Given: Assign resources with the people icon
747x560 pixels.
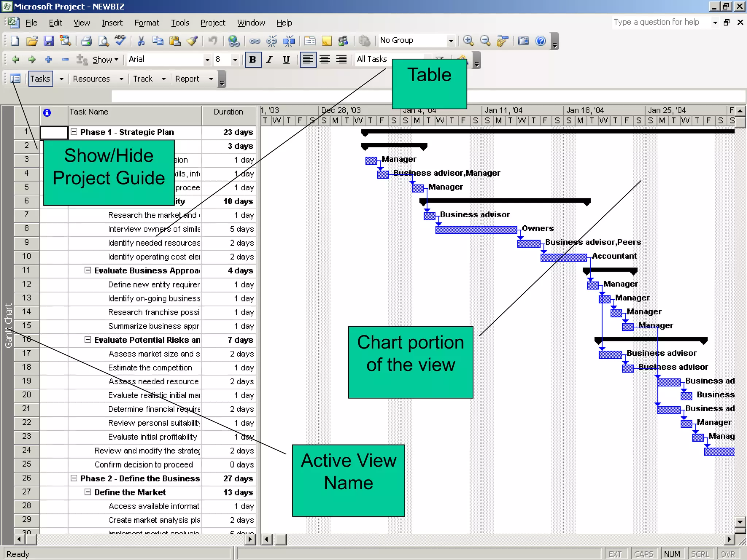Looking at the screenshot, I should (343, 41).
